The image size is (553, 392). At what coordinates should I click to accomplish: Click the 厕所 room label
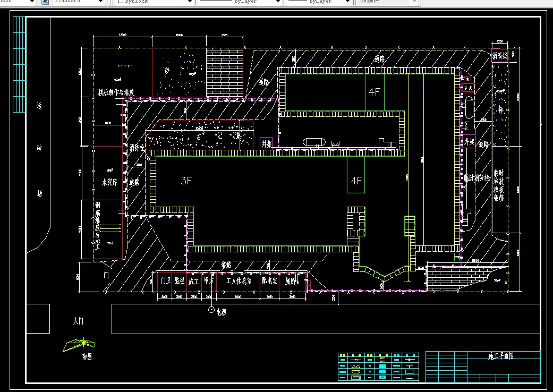point(291,281)
